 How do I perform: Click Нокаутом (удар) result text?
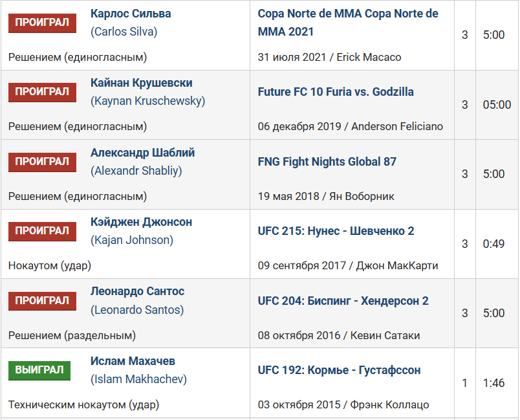[x=50, y=266]
